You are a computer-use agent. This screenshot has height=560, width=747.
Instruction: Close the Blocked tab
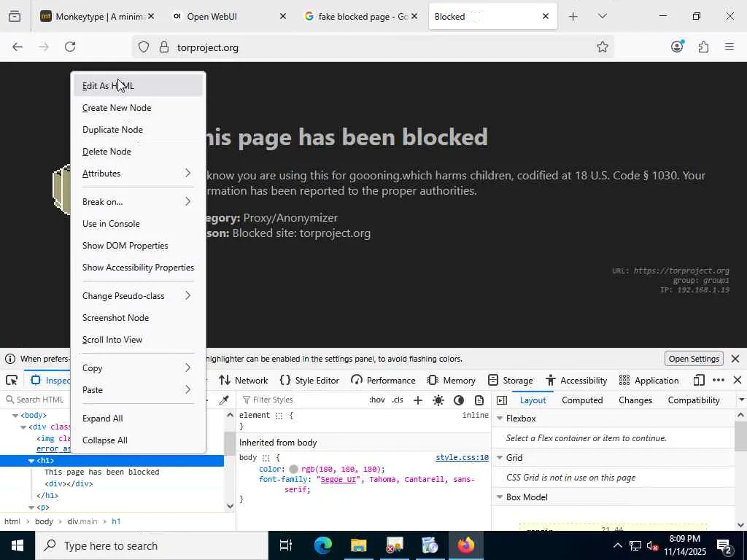546,16
